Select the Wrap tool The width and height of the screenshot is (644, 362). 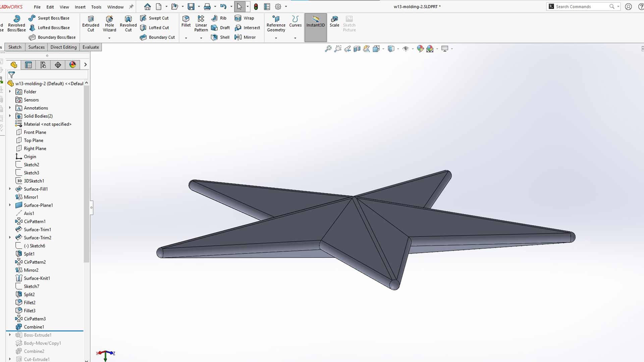(244, 18)
